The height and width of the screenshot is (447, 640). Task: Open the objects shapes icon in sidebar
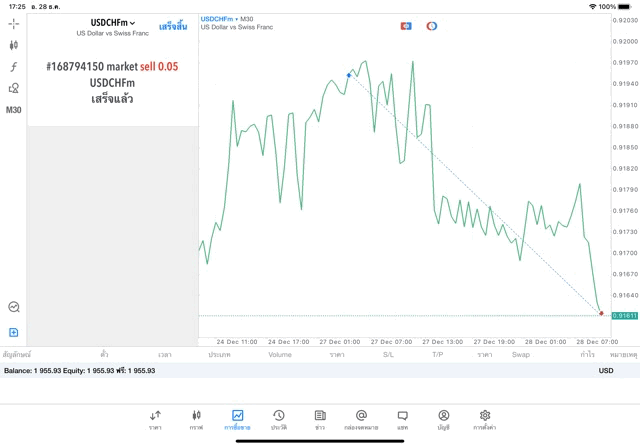(14, 88)
